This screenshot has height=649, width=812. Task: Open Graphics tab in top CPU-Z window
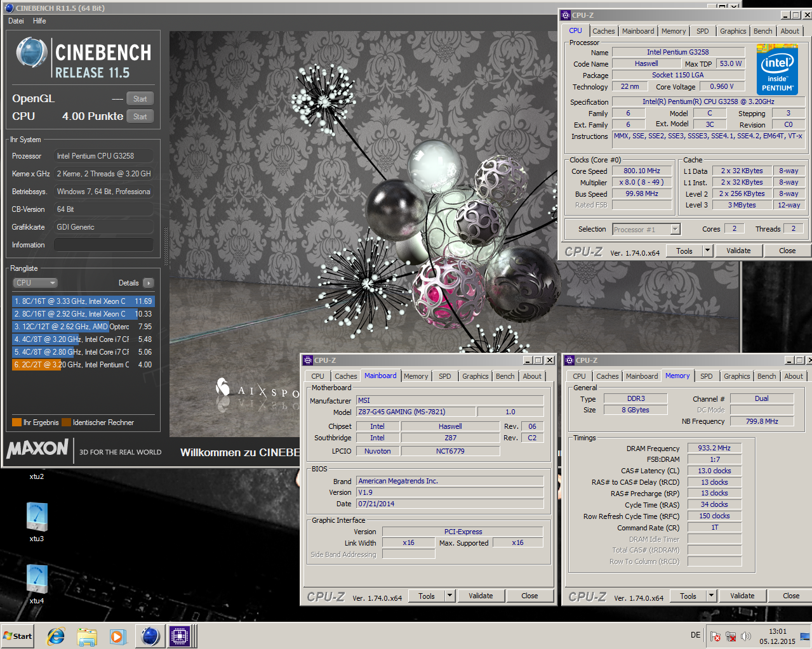[x=733, y=31]
